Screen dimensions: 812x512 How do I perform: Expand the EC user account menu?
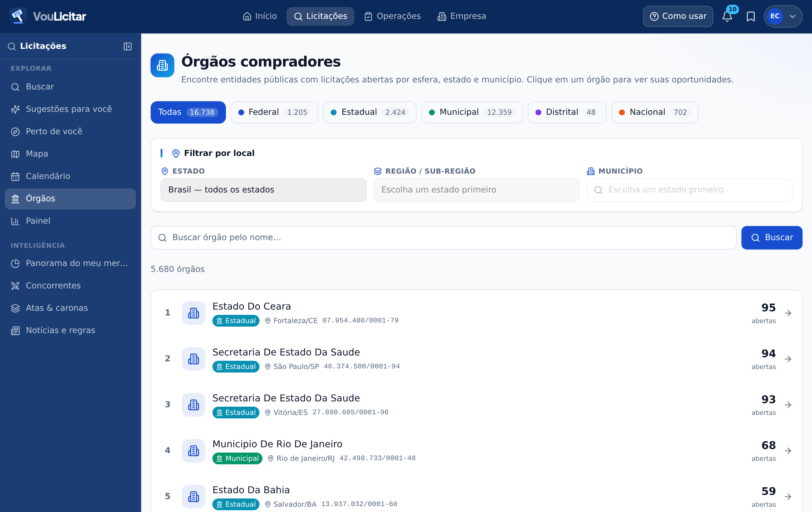(782, 16)
